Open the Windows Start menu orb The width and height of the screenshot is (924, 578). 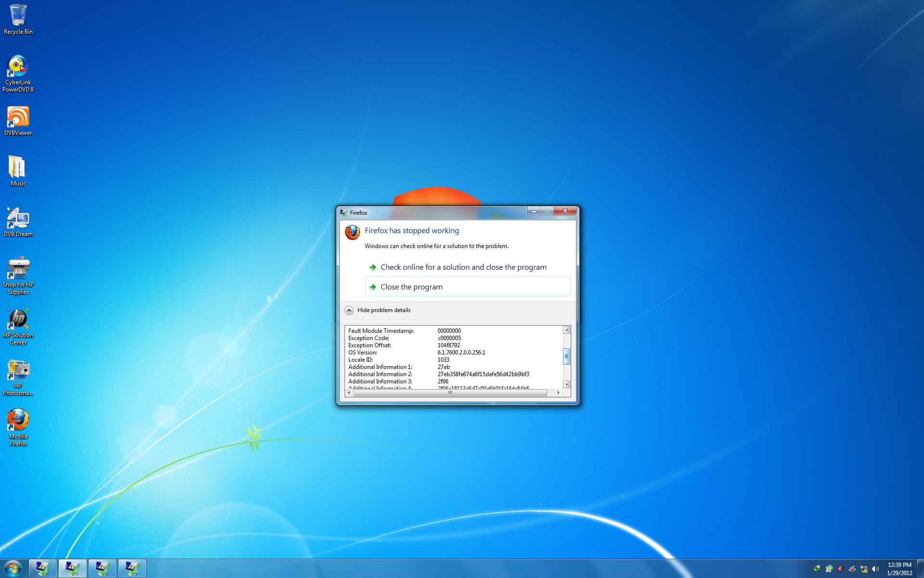tap(13, 568)
